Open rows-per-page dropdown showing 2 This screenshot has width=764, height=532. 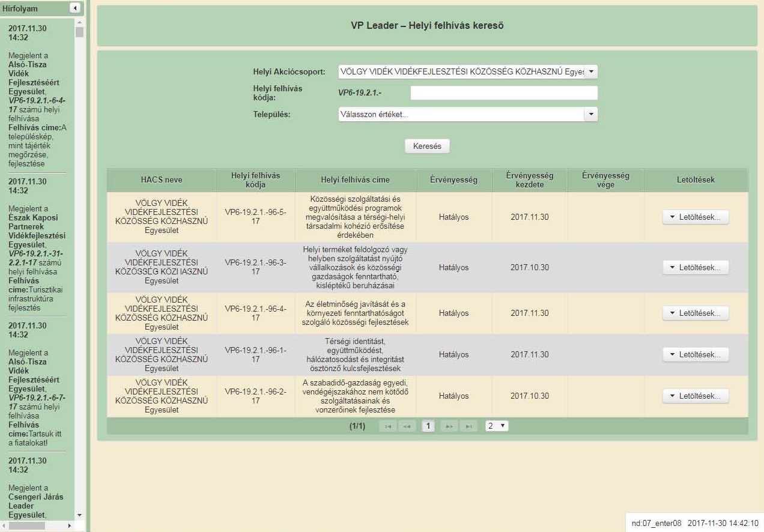[497, 426]
